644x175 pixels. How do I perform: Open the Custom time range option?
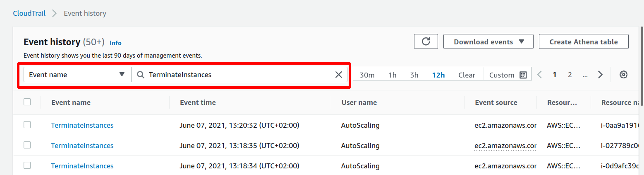point(508,75)
